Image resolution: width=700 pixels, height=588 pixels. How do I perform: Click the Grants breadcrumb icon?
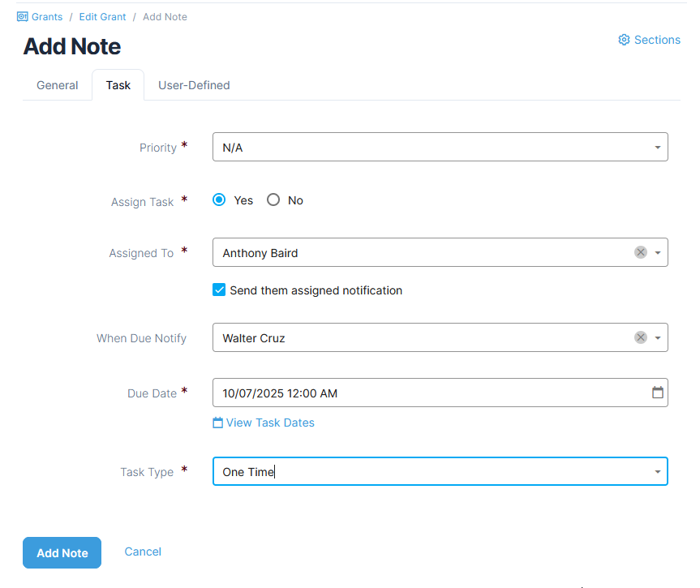point(22,16)
